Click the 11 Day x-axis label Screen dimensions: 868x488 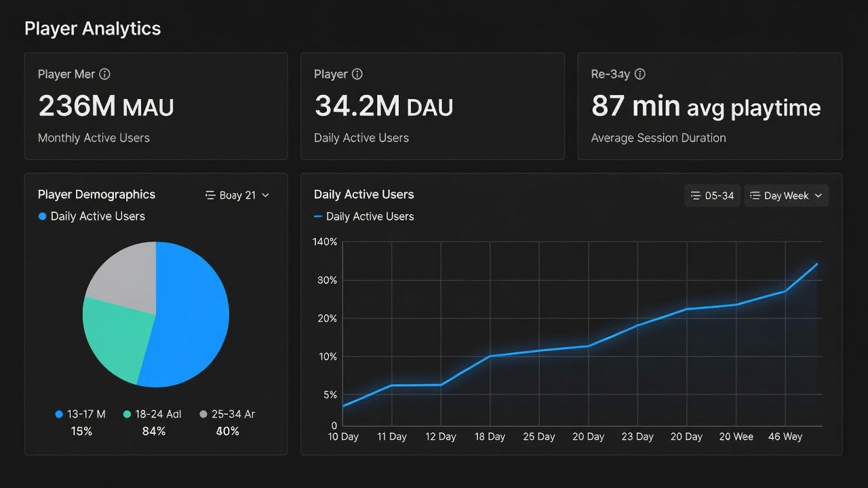392,436
